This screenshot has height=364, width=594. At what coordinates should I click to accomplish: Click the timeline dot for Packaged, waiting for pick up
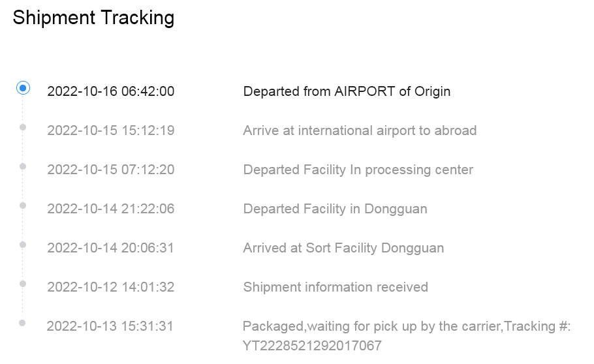point(22,323)
